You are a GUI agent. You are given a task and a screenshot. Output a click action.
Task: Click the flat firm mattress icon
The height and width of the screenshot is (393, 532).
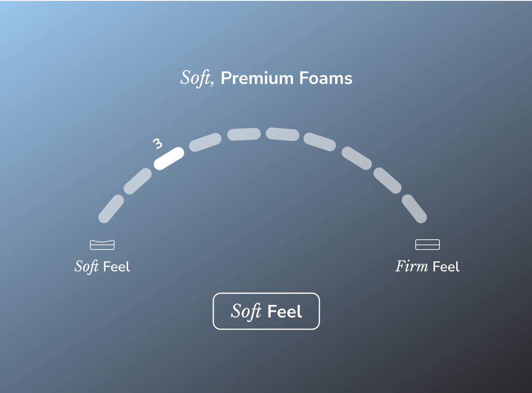pos(427,245)
